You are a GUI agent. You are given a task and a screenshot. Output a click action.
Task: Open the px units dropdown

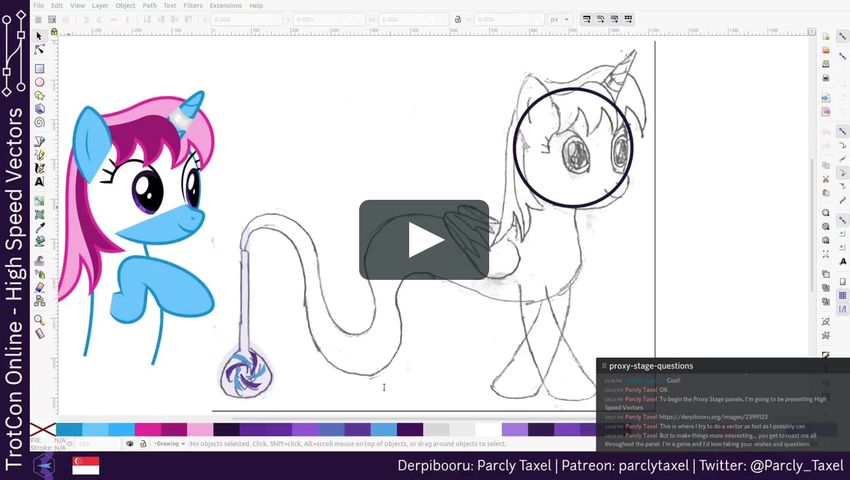(x=560, y=19)
